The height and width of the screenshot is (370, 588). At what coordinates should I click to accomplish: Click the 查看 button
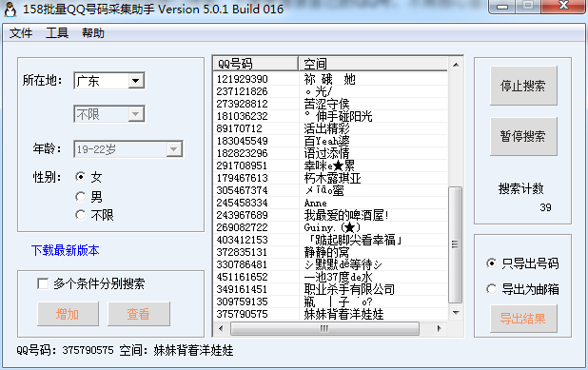coord(139,314)
